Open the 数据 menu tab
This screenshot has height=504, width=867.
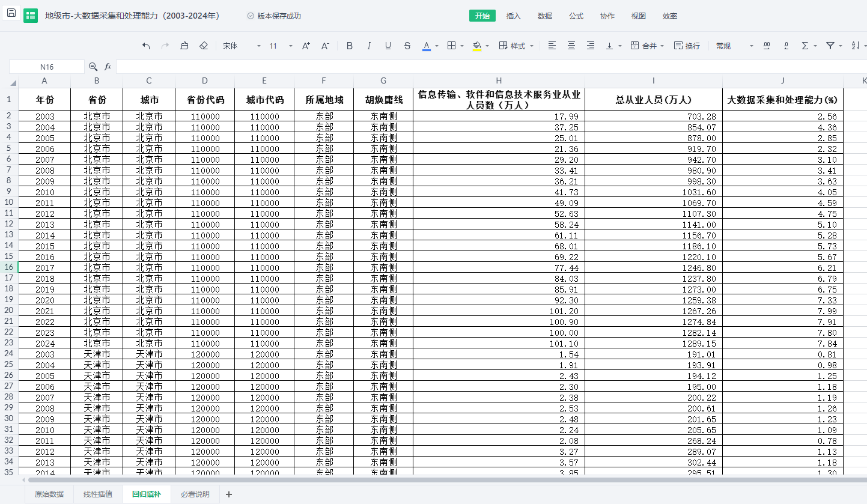[x=545, y=16]
